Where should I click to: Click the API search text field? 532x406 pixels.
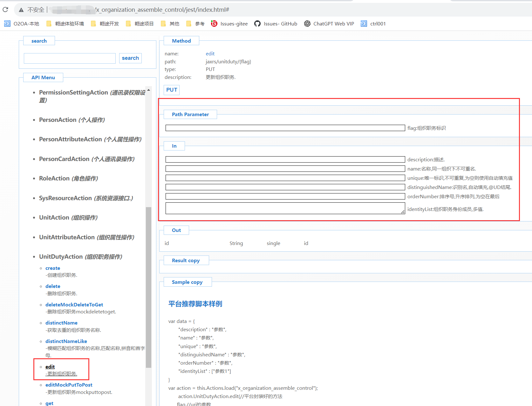[70, 58]
